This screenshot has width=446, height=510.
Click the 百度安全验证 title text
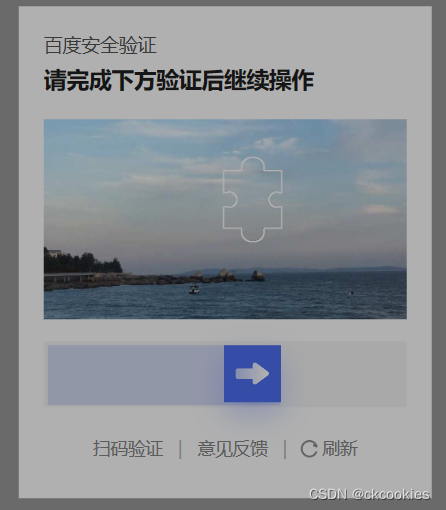click(x=100, y=46)
